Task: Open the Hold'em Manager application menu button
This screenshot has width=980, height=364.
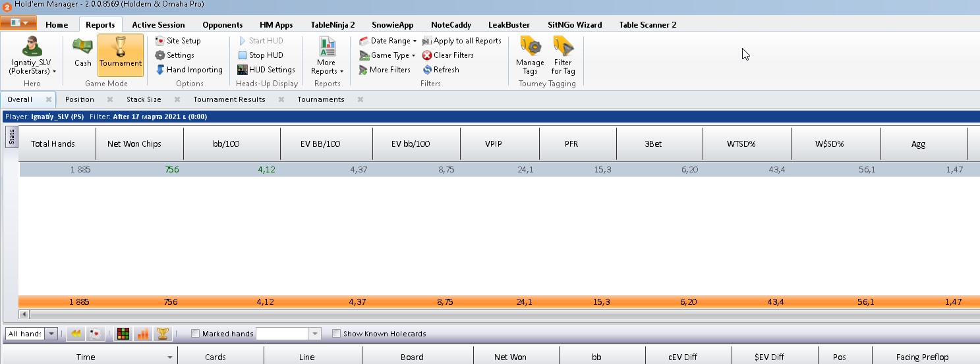Action: tap(18, 24)
